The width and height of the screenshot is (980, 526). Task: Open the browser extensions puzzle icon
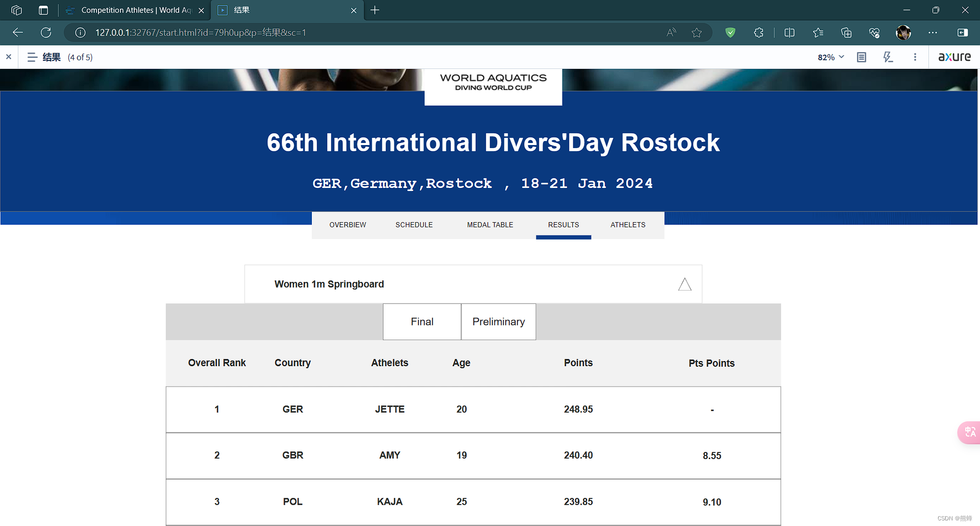759,33
